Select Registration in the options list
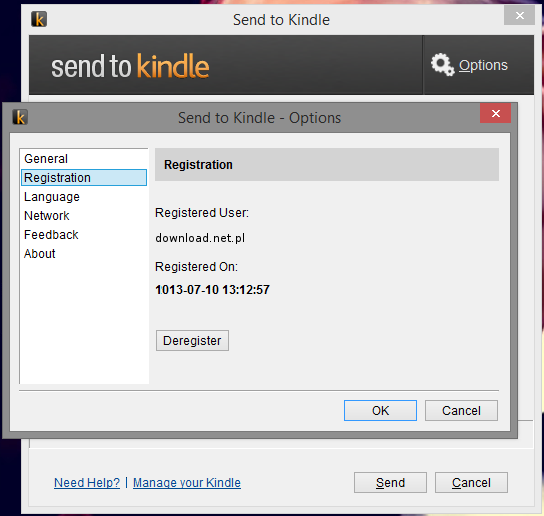544x516 pixels. click(84, 178)
